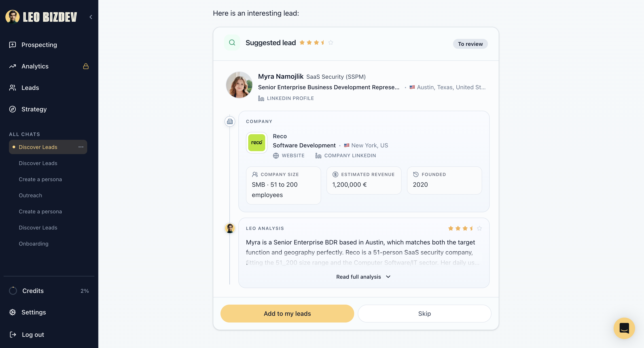Click the 'SMB · 51 to 200 employees' value
Image resolution: width=644 pixels, height=348 pixels.
pos(275,190)
